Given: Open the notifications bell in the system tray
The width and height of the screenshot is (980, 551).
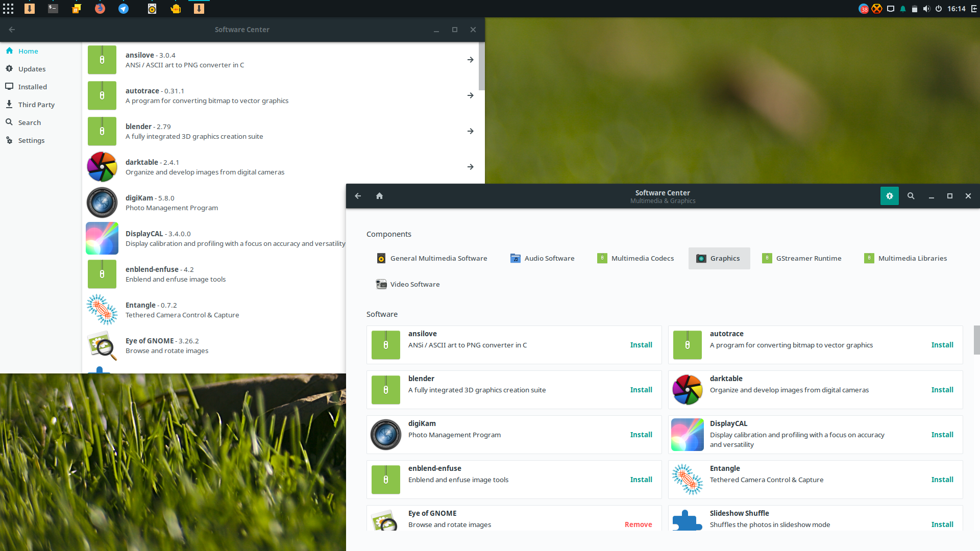Looking at the screenshot, I should pyautogui.click(x=903, y=9).
